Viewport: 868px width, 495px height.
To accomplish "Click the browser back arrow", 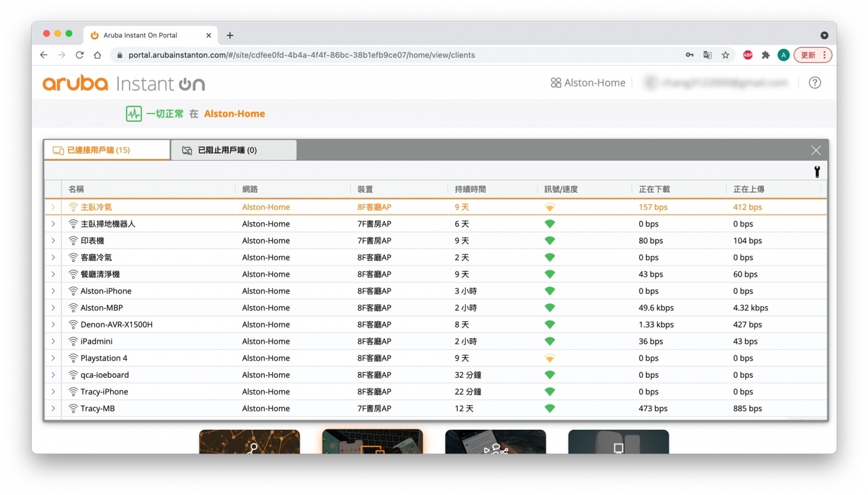I will [x=43, y=55].
